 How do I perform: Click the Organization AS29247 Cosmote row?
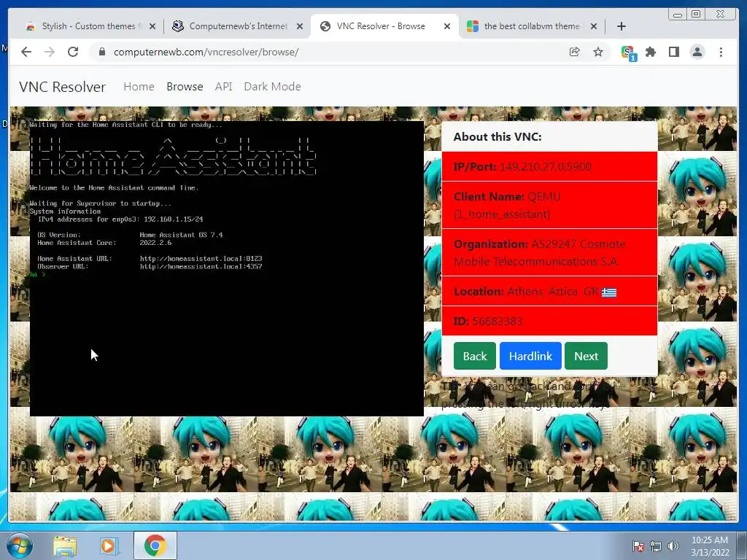tap(549, 253)
